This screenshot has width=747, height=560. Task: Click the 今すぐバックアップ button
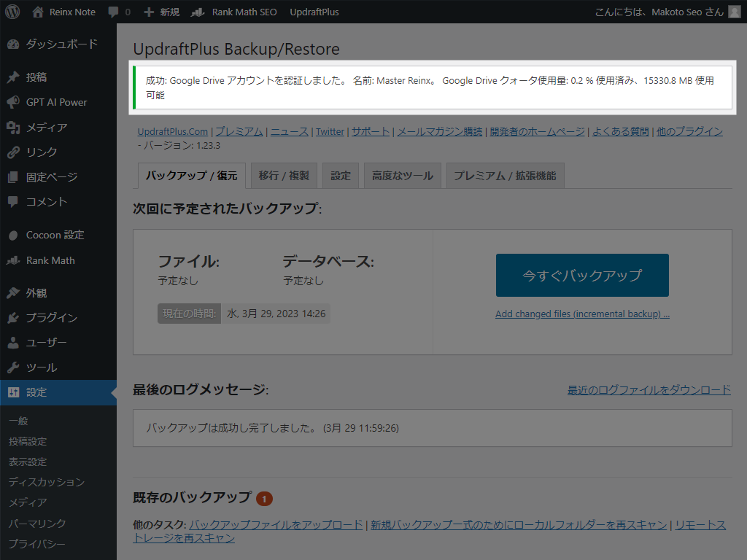point(582,275)
